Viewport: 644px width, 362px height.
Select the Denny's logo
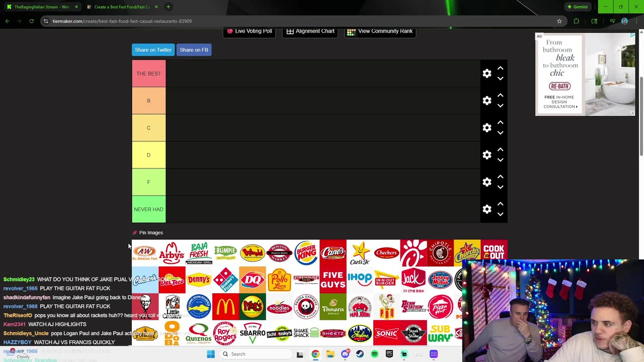pyautogui.click(x=199, y=280)
